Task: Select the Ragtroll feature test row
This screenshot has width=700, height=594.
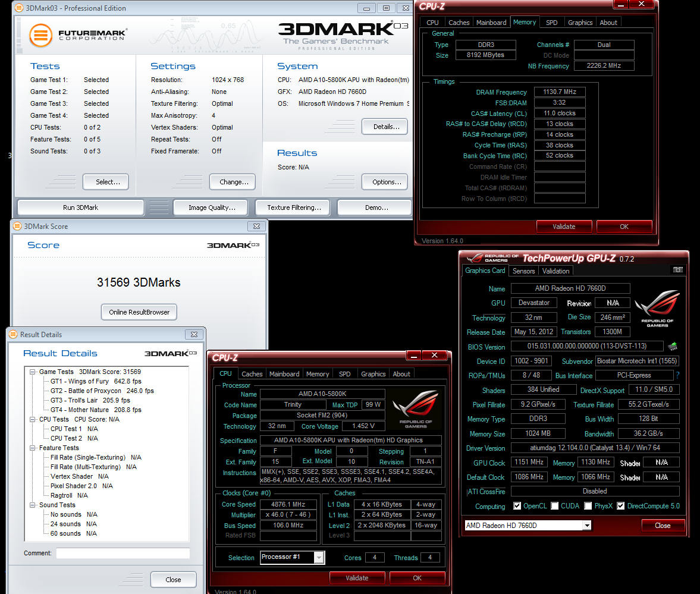Action: click(x=69, y=495)
